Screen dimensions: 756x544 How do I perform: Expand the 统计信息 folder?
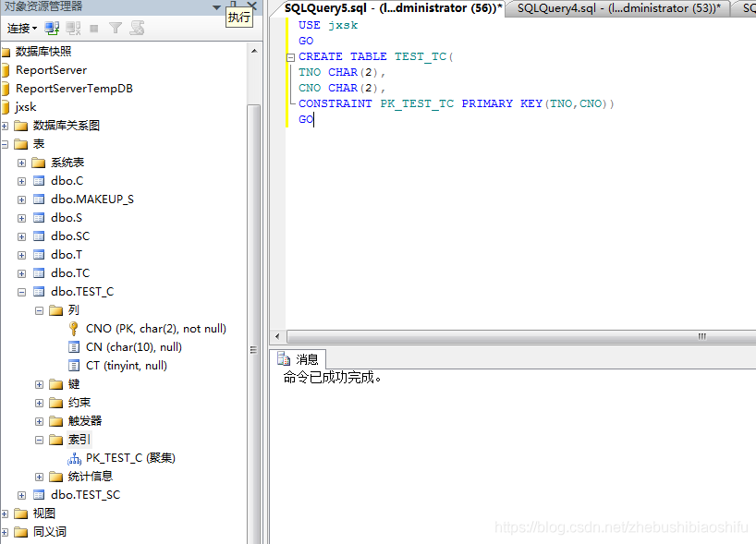pos(39,477)
